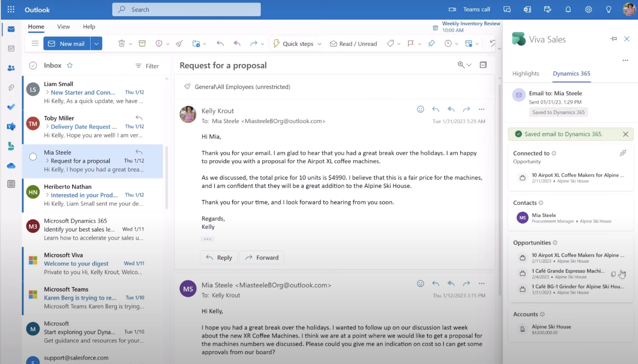Pin message with ribbon pin icon
Viewport: 638px width, 364px height.
coord(432,43)
